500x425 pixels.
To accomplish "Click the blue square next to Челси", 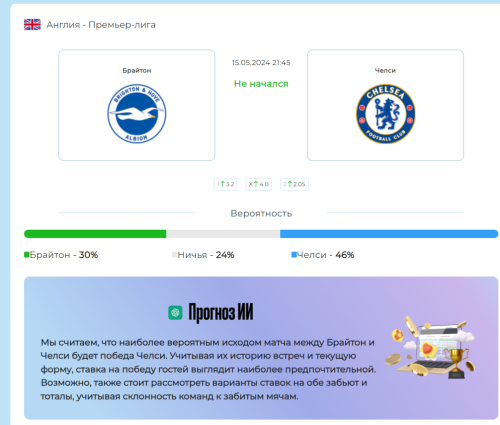I will [x=294, y=255].
